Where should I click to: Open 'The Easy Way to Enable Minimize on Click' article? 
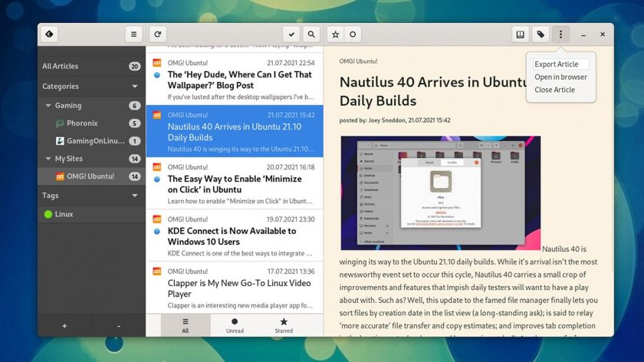coord(235,183)
